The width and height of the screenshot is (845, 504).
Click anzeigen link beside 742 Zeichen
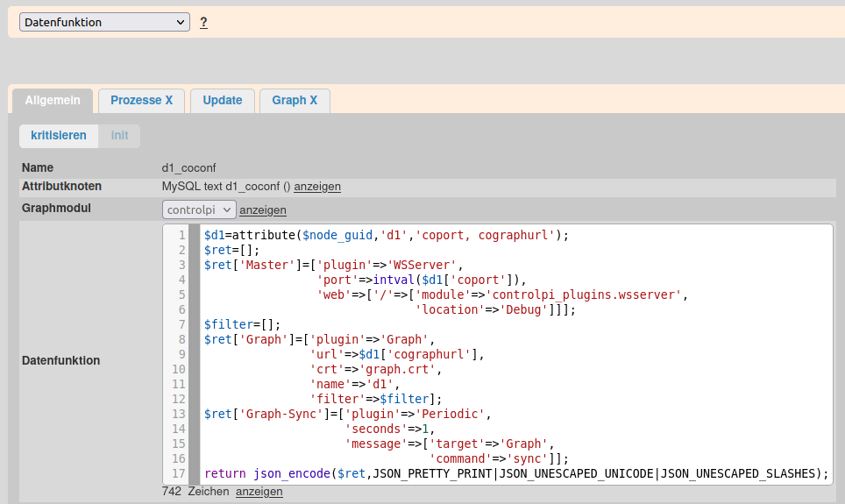tap(259, 492)
